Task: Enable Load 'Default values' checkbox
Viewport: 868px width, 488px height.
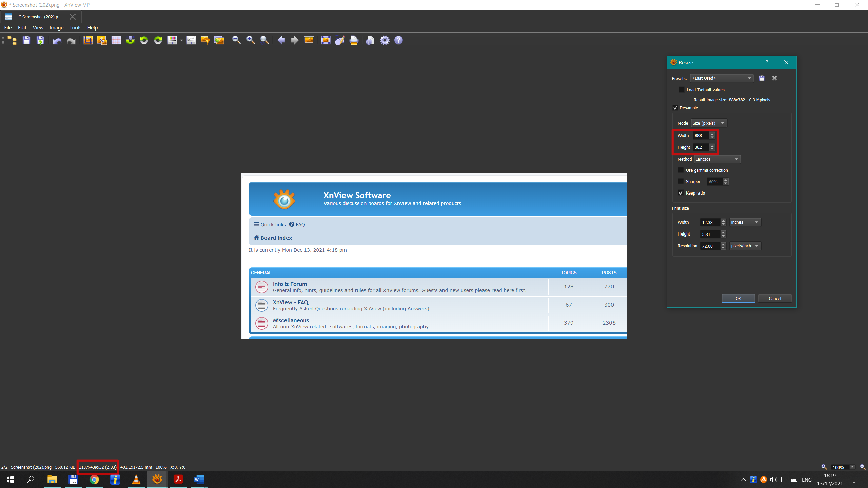Action: (x=682, y=90)
